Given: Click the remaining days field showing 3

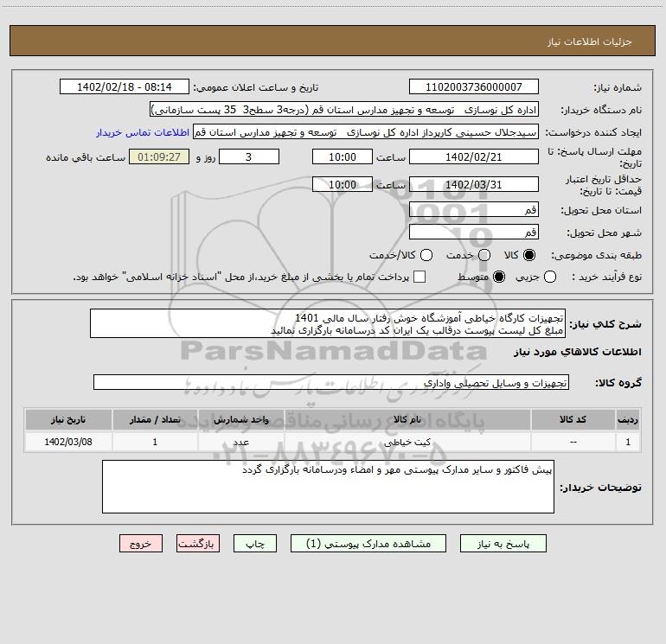Looking at the screenshot, I should pos(249,156).
